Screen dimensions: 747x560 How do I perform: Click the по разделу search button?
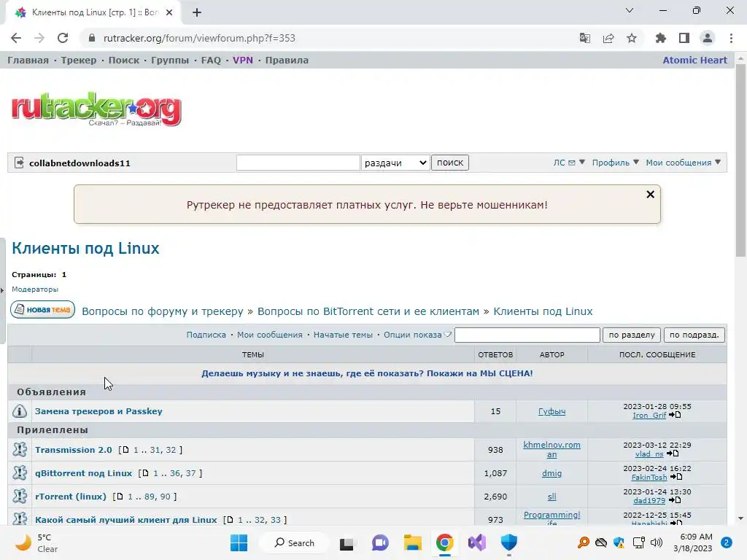(632, 335)
